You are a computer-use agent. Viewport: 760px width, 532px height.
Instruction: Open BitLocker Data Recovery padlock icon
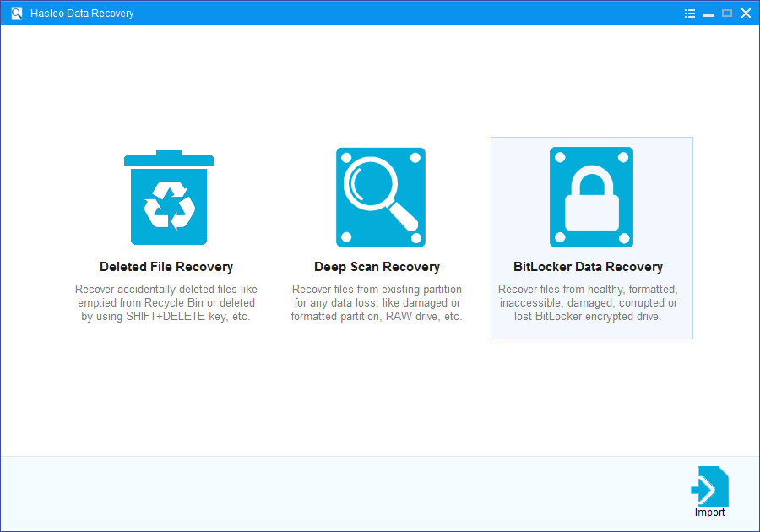point(591,198)
